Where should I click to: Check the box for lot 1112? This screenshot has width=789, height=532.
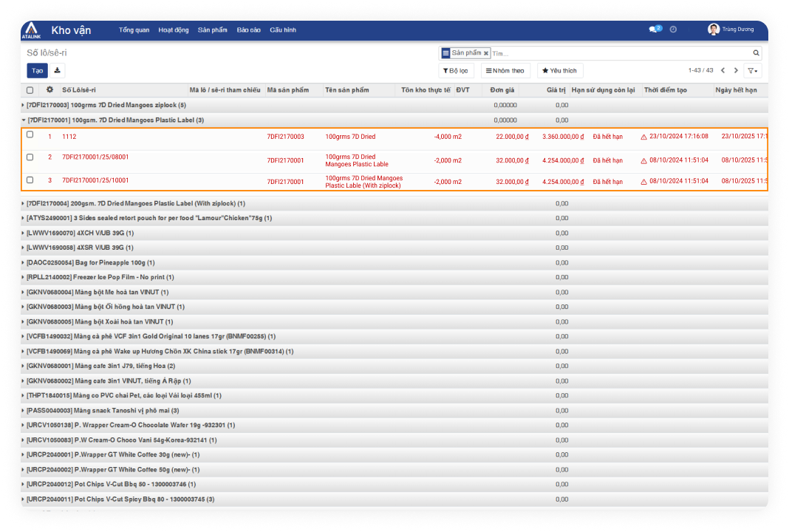point(30,134)
